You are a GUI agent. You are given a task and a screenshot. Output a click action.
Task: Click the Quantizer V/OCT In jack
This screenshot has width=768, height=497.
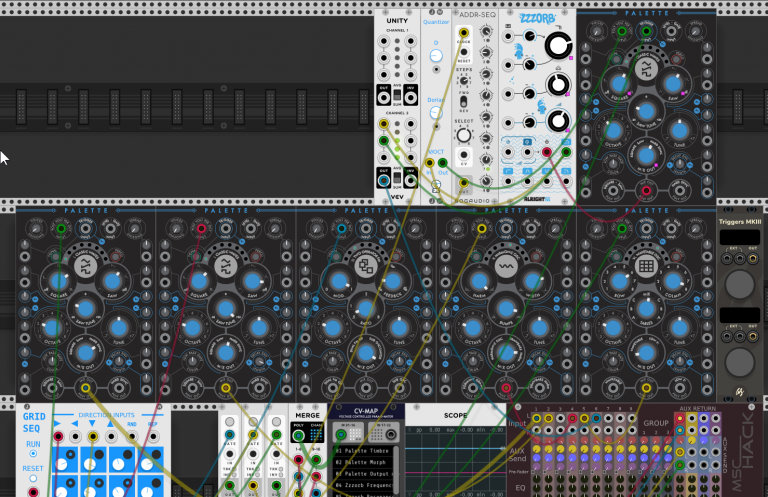tap(430, 163)
